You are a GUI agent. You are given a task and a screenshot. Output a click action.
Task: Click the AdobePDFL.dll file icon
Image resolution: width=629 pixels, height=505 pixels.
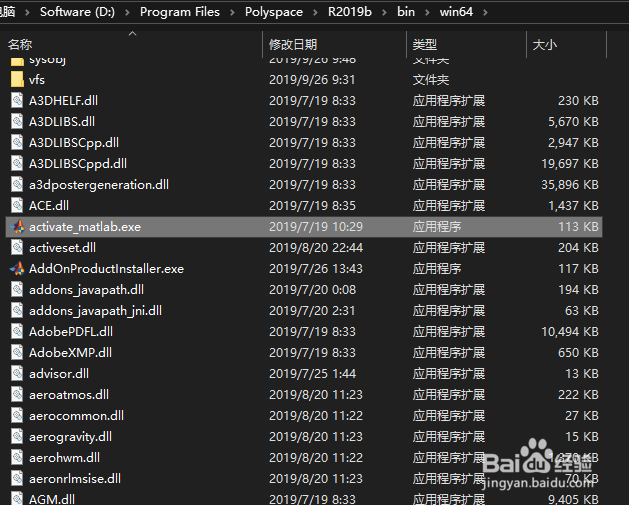click(x=17, y=332)
